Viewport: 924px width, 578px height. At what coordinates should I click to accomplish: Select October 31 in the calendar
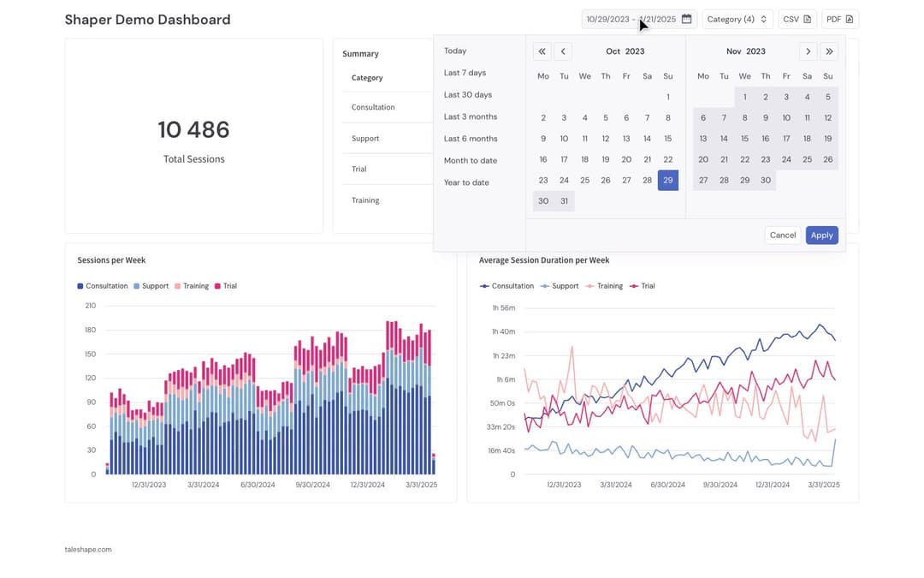[x=564, y=201]
